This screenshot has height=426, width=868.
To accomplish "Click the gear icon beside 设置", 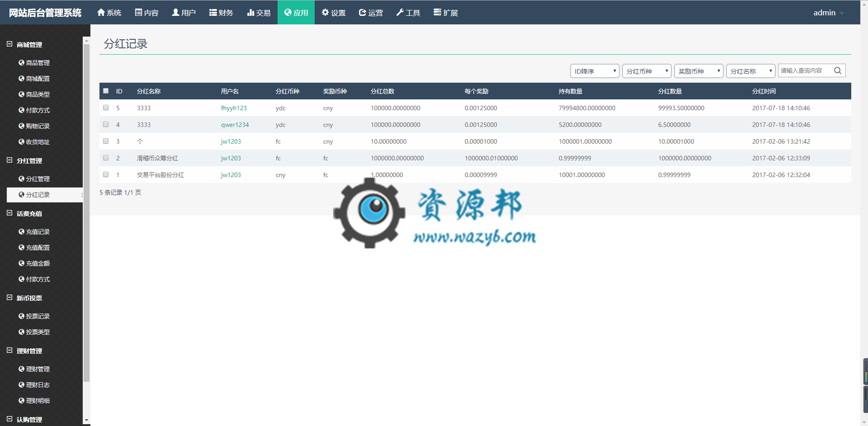I will point(325,12).
